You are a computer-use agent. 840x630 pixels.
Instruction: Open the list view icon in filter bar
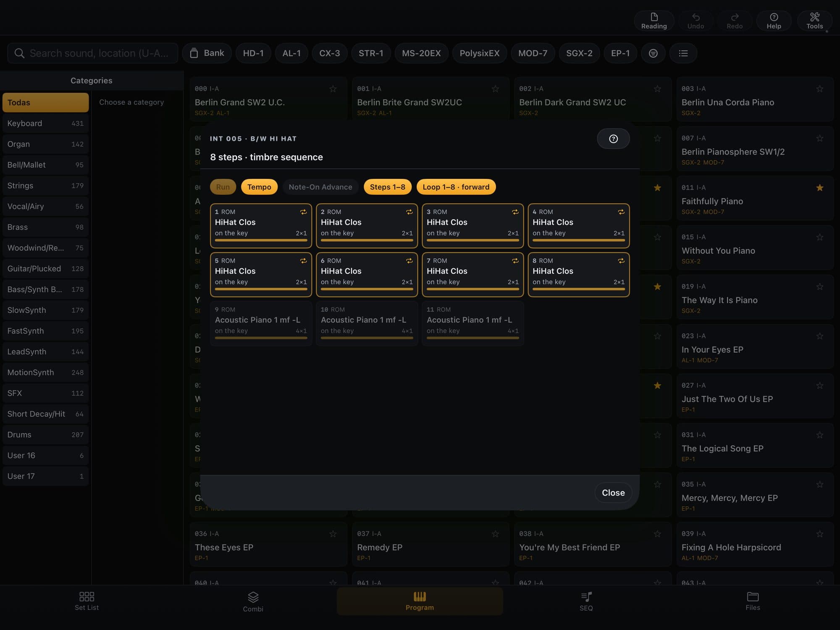tap(683, 53)
